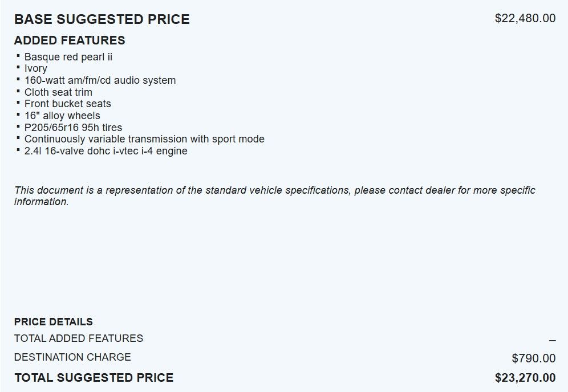Click the Added Features heading
Viewport: 568px width, 392px height.
(70, 40)
